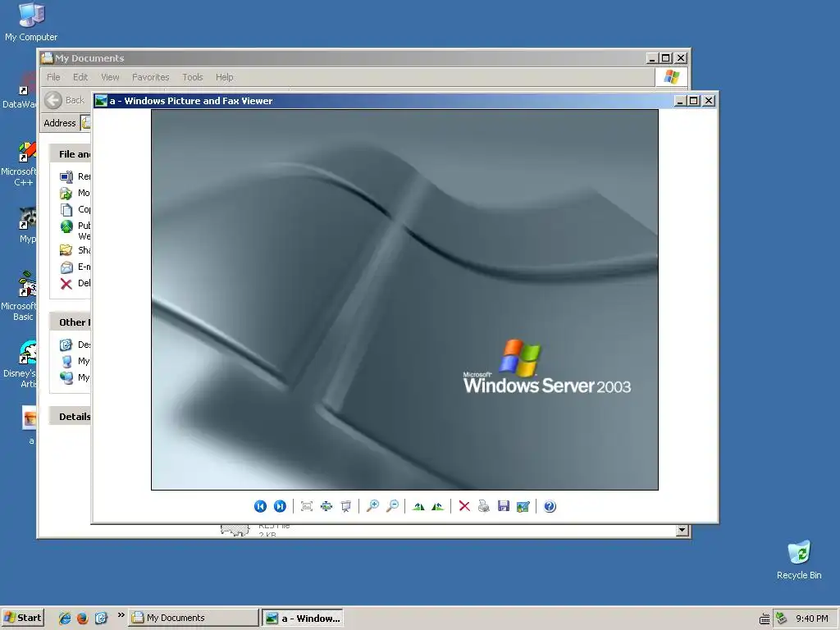Click scroll down arrow in My Documents
Image resolution: width=840 pixels, height=630 pixels.
[x=682, y=531]
